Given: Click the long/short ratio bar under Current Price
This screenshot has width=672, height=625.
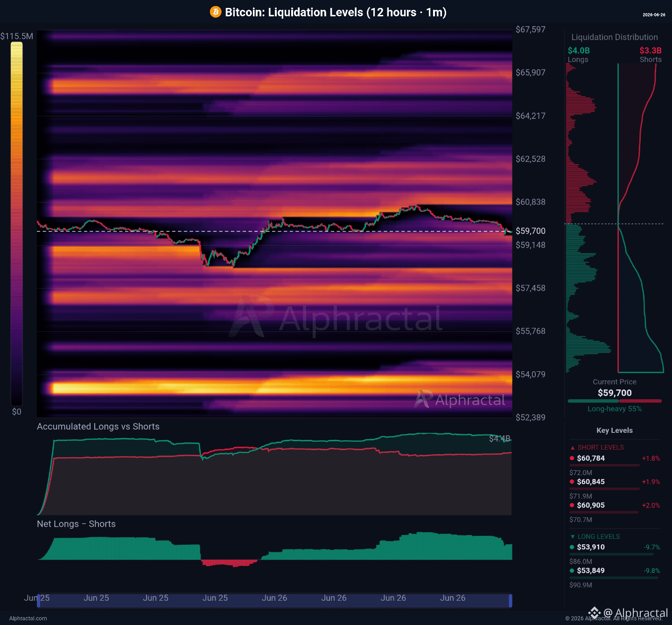Looking at the screenshot, I should (x=615, y=401).
